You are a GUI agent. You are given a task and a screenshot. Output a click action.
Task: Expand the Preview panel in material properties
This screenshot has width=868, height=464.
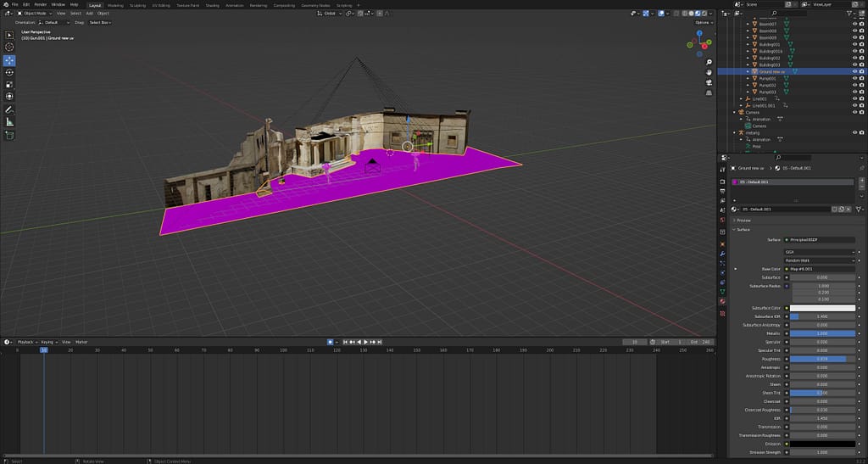coord(743,220)
